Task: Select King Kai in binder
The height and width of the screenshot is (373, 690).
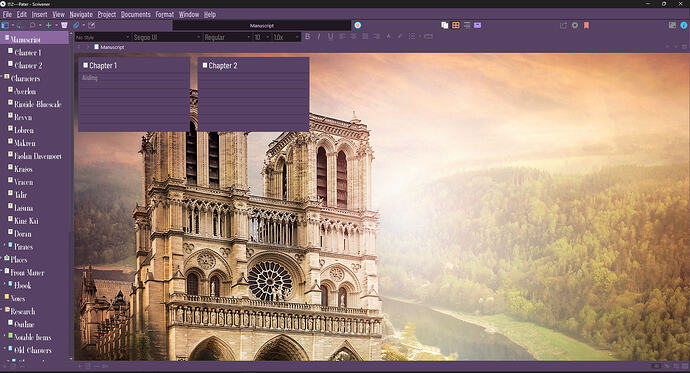Action: pyautogui.click(x=26, y=221)
